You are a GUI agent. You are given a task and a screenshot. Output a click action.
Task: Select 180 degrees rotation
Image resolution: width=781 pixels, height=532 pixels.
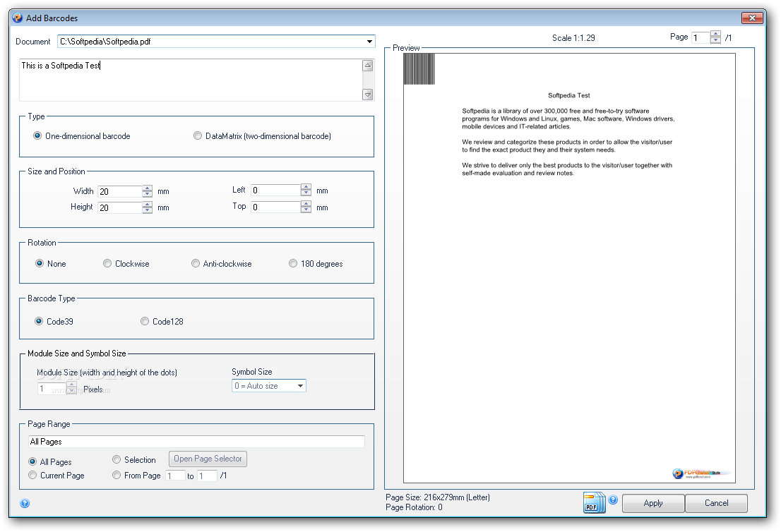pos(293,263)
